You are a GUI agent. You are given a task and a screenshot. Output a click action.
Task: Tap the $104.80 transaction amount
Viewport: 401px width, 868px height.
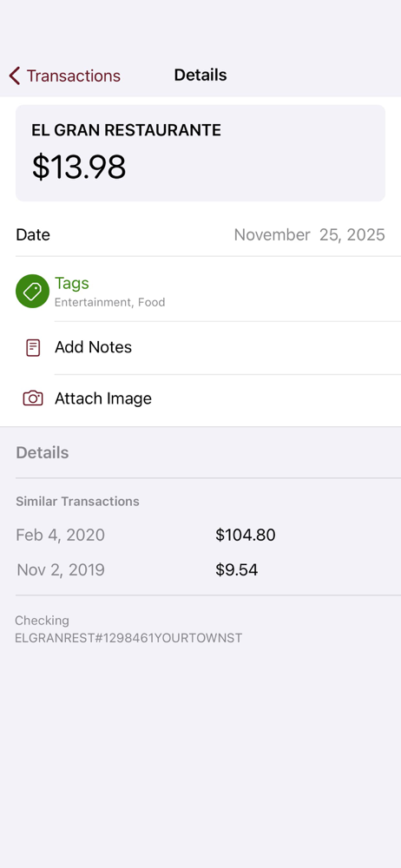point(246,536)
